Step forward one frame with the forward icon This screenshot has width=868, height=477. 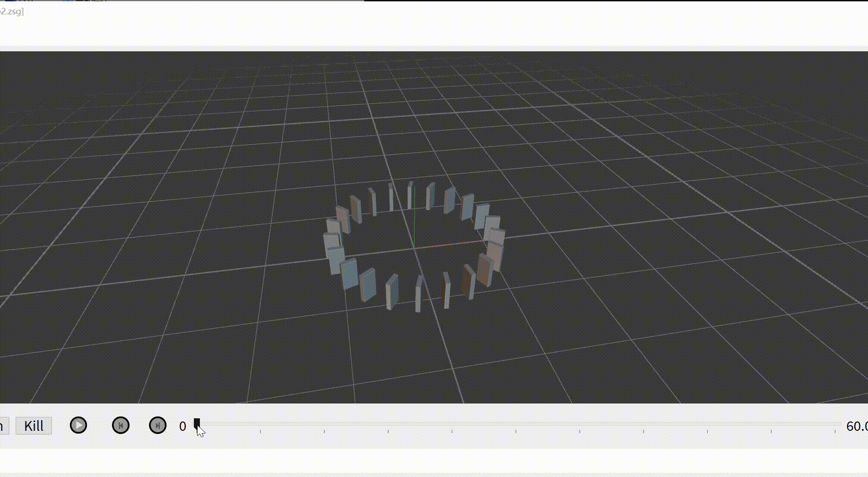coord(158,425)
